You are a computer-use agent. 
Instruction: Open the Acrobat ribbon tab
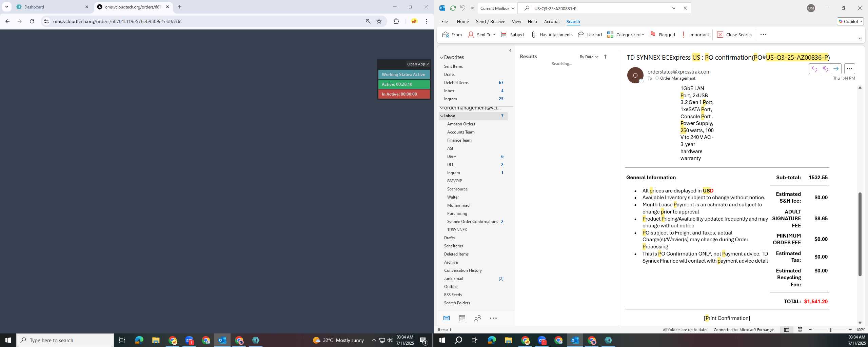[552, 21]
